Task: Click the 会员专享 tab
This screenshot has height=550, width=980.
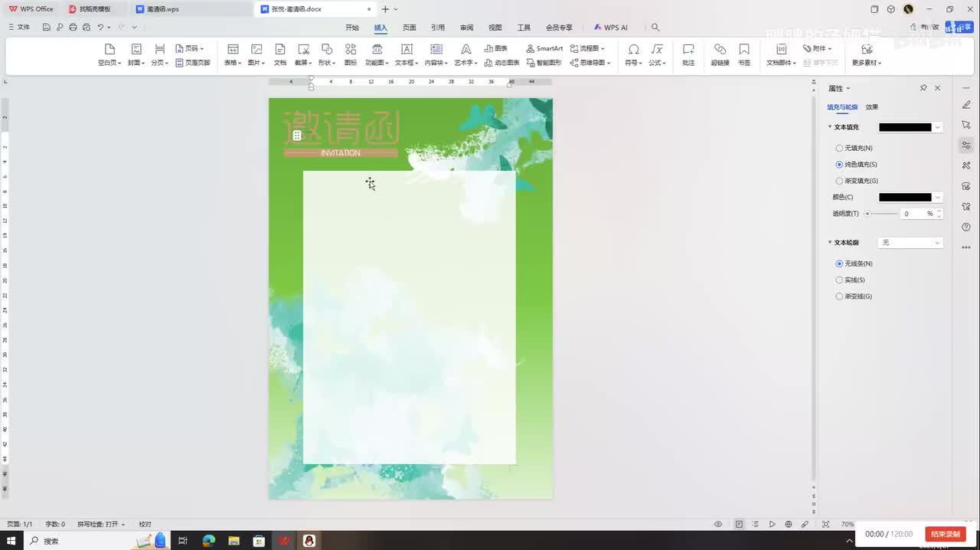Action: (x=559, y=28)
